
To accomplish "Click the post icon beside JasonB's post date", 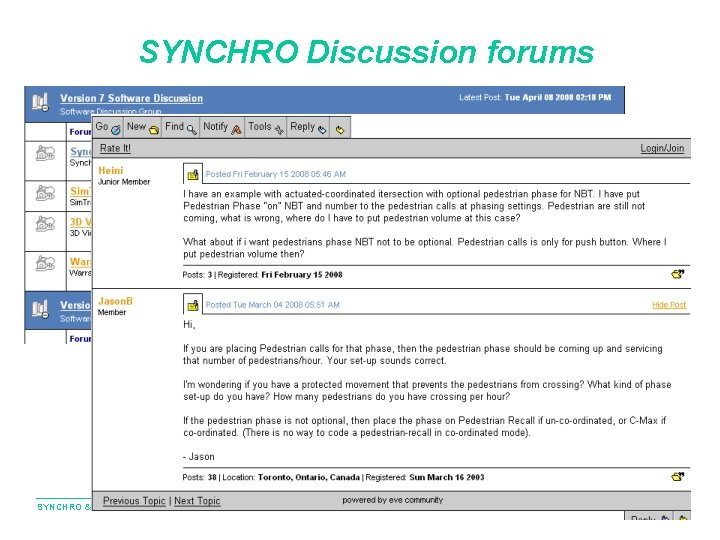I will tap(193, 304).
